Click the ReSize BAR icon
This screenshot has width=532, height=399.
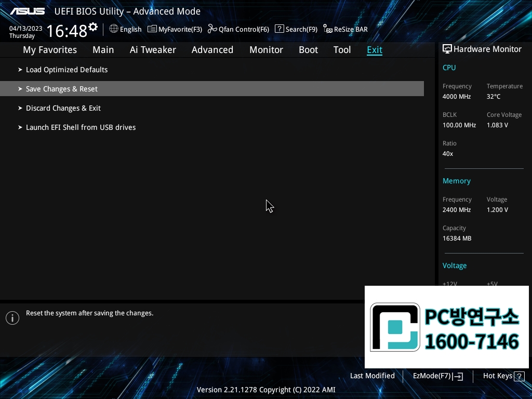[x=328, y=29]
